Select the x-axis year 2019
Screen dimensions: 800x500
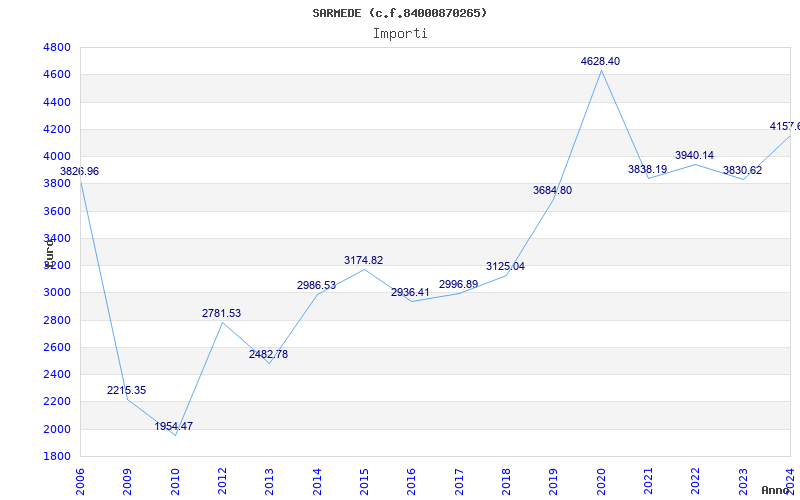554,482
